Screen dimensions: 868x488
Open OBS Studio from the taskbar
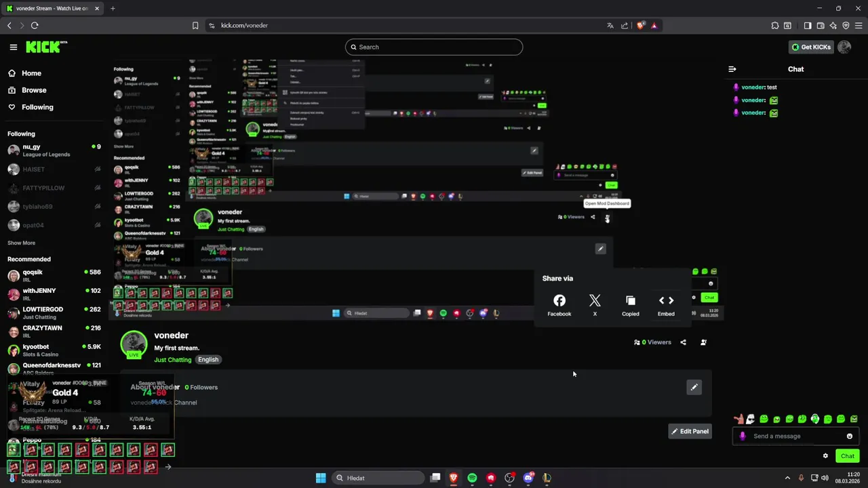(509, 478)
